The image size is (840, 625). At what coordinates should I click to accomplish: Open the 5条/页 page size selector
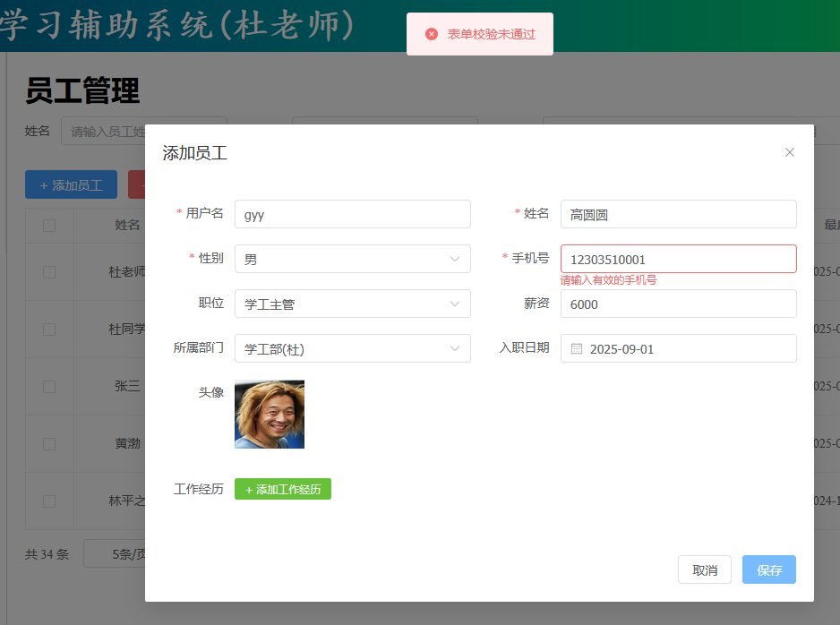point(116,554)
